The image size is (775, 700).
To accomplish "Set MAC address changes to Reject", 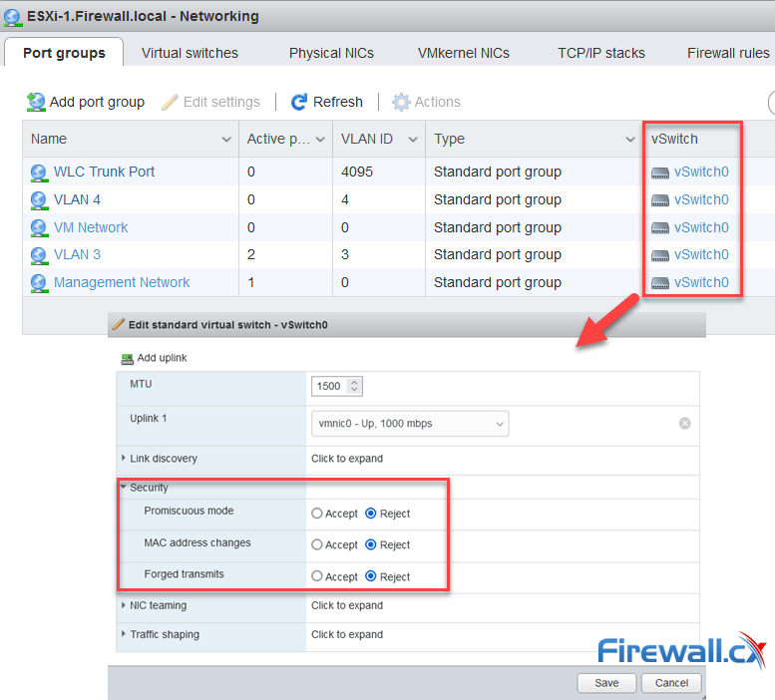I will [371, 544].
